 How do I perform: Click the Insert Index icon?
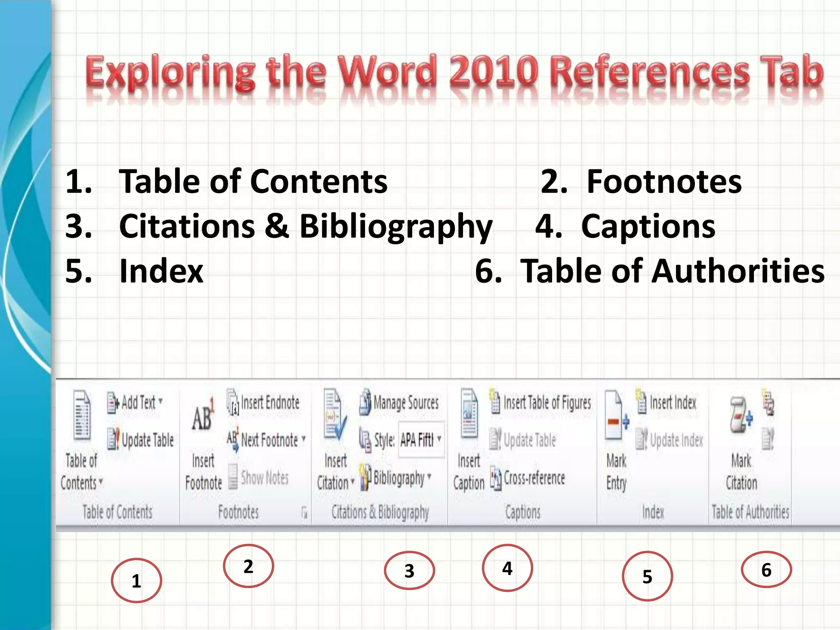(641, 401)
